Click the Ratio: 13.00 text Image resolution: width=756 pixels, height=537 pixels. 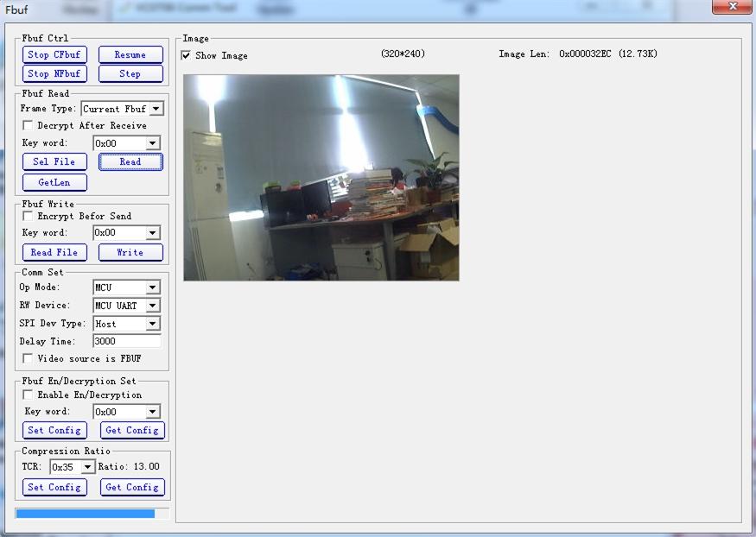pos(129,466)
